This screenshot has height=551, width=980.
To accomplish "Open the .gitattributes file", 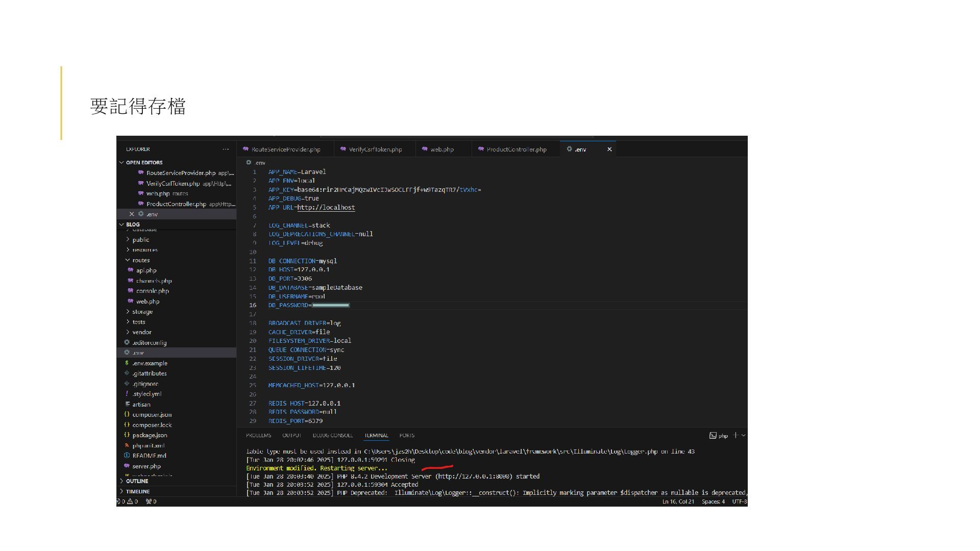I will click(177, 373).
